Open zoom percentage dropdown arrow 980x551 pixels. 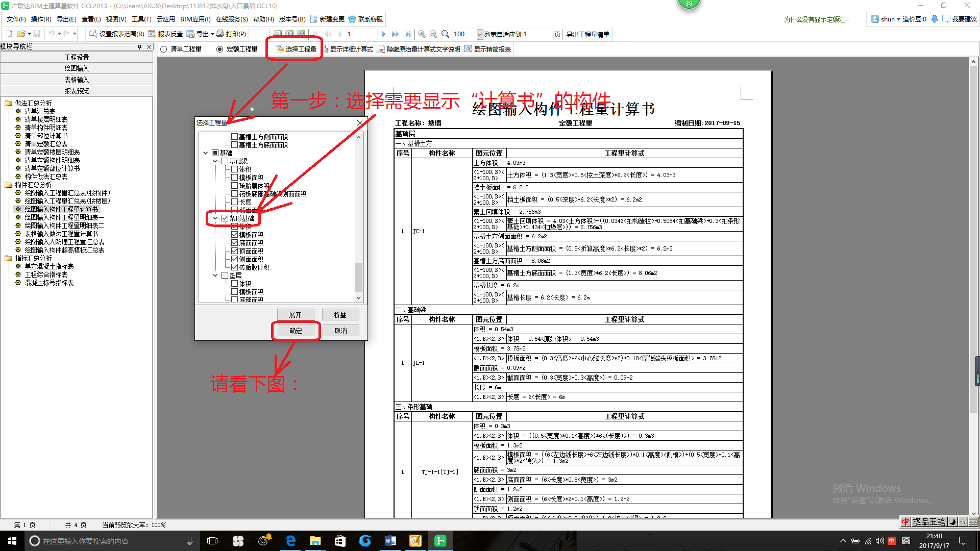tap(479, 34)
